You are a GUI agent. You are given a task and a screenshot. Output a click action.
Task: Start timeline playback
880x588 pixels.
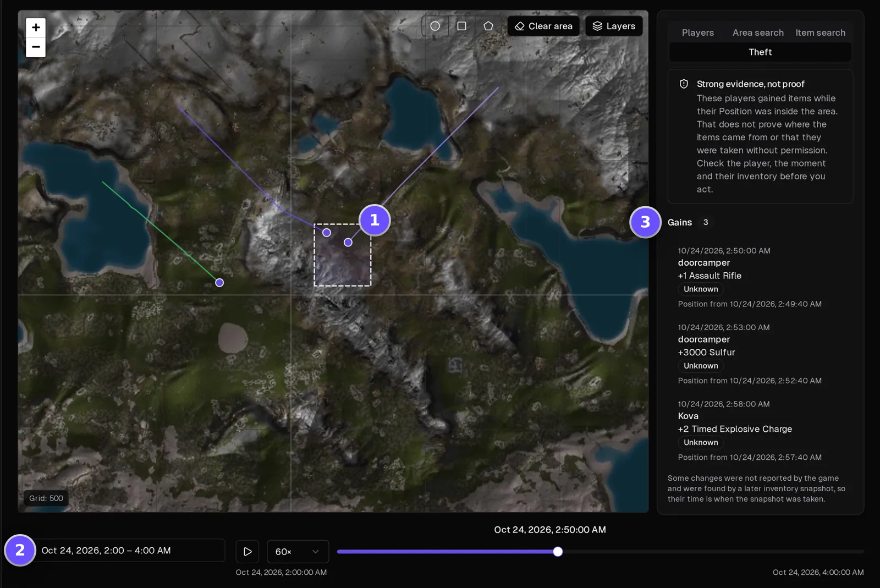248,551
